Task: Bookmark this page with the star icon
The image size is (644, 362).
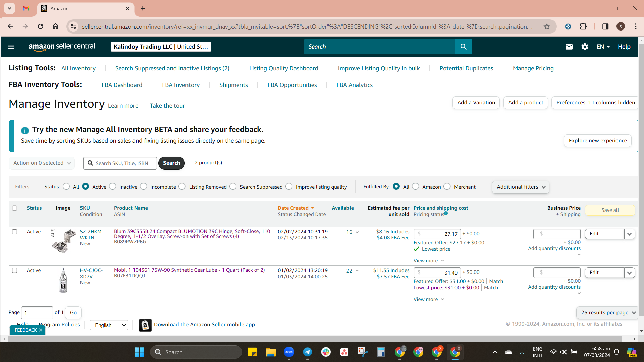Action: click(547, 26)
